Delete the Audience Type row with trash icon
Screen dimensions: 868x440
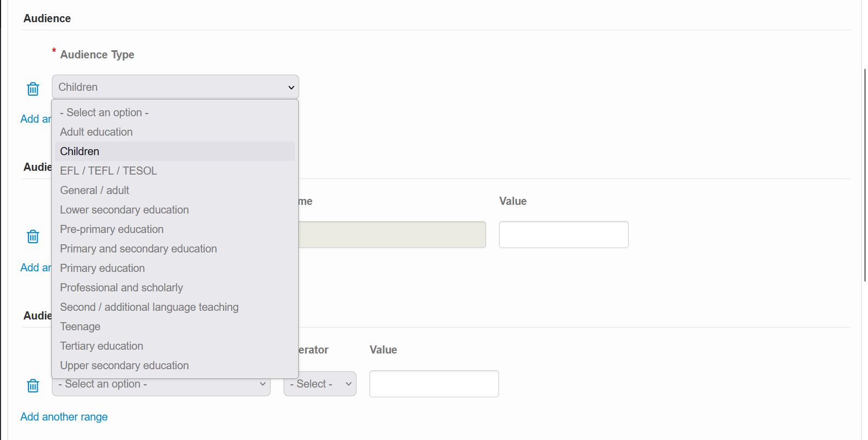click(33, 89)
